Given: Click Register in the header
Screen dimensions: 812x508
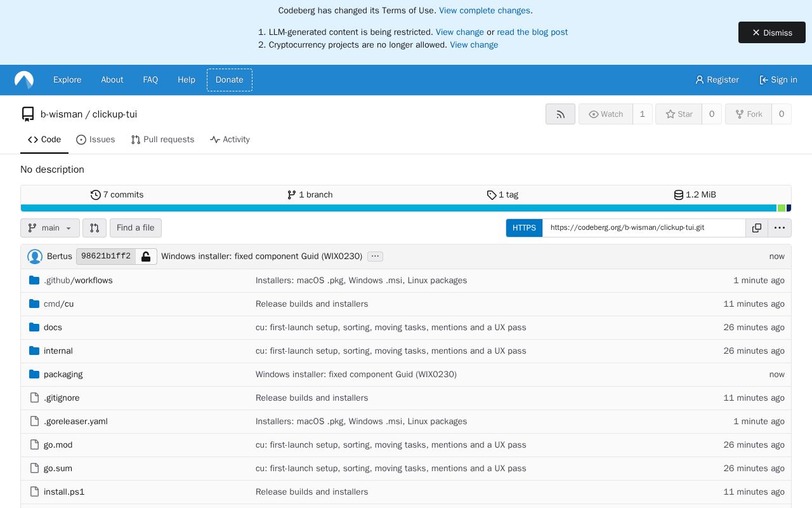Looking at the screenshot, I should click(717, 80).
